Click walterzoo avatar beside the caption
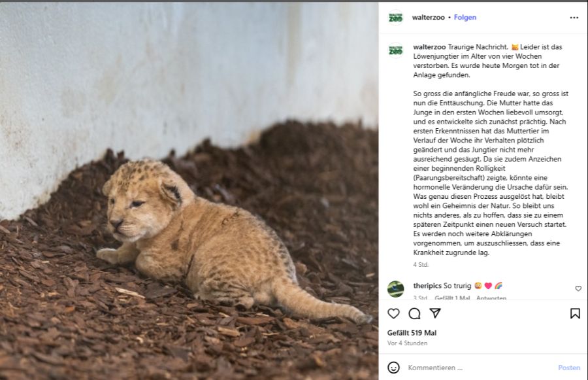The width and height of the screenshot is (588, 380). tap(395, 50)
